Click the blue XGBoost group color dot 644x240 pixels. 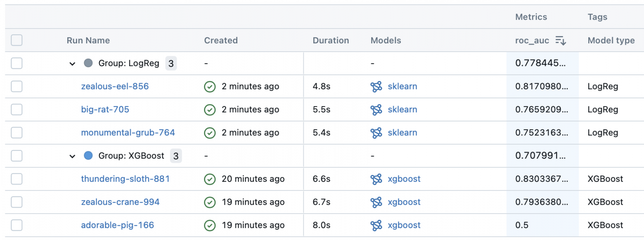tap(88, 156)
